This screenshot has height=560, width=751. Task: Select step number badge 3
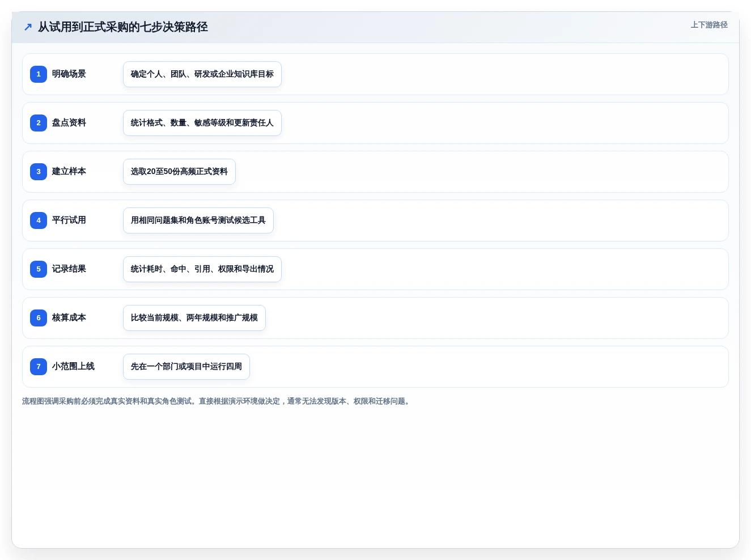pyautogui.click(x=39, y=172)
